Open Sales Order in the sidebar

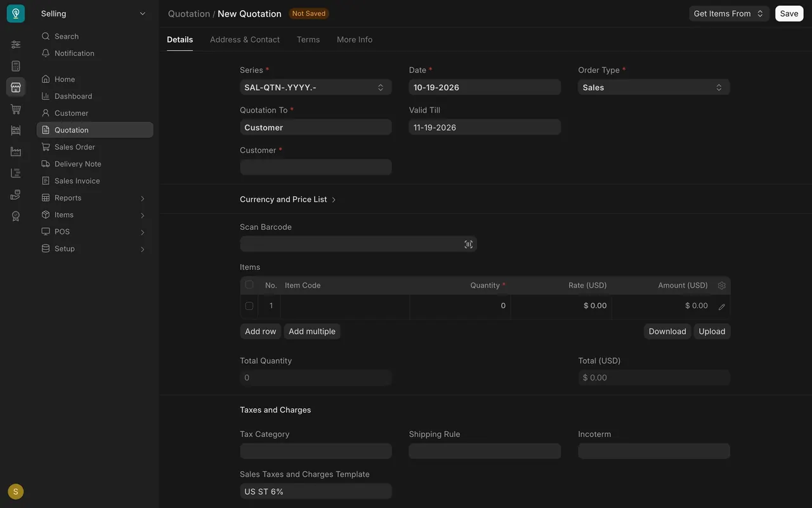[95, 147]
